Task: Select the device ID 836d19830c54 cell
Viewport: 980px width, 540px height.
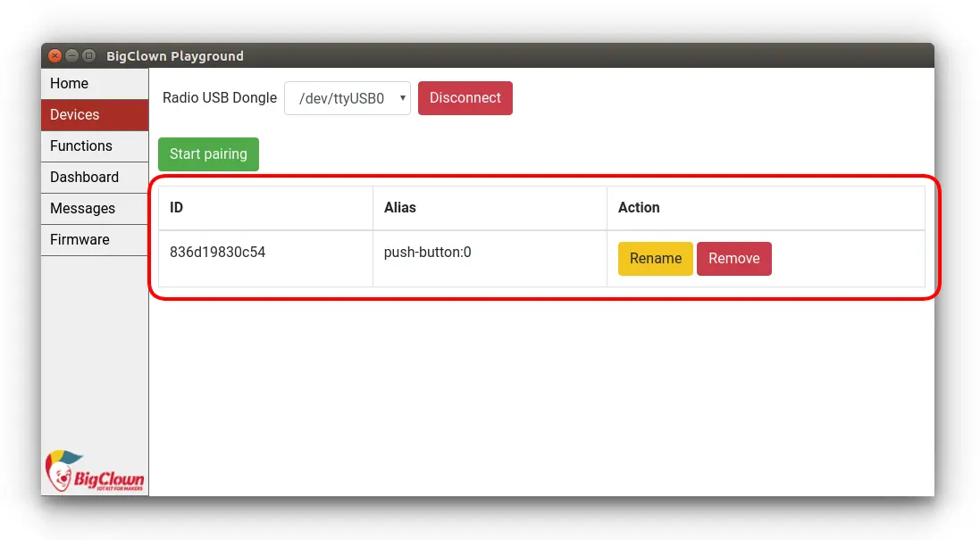Action: pos(265,259)
